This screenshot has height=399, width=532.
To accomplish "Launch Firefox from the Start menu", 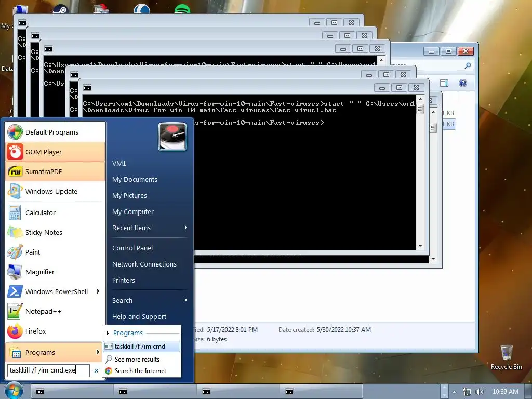I will pos(55,331).
